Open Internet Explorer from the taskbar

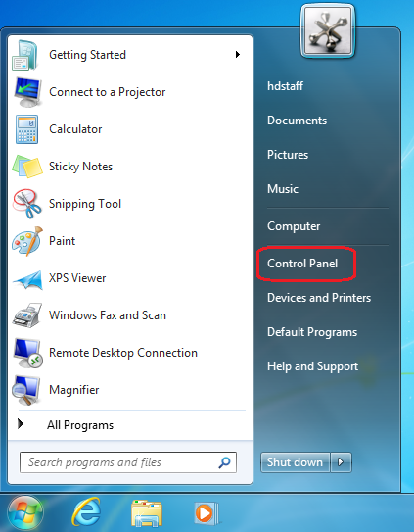86,512
